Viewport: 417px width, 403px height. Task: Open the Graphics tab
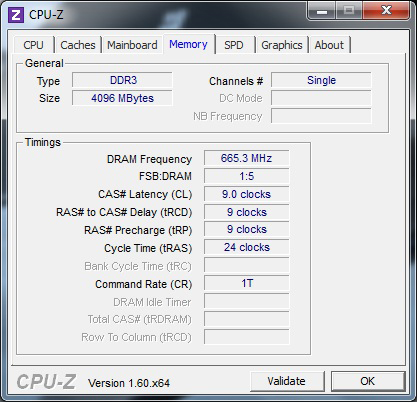(282, 45)
